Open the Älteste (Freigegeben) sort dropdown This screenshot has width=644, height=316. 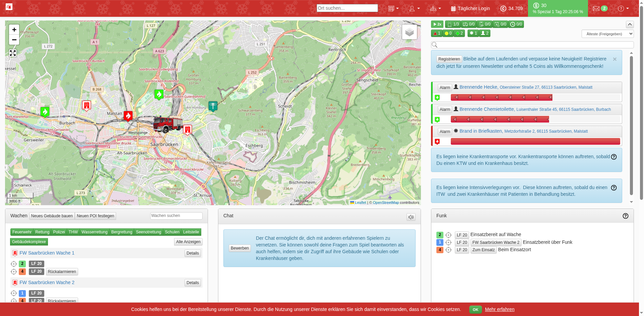pyautogui.click(x=607, y=34)
